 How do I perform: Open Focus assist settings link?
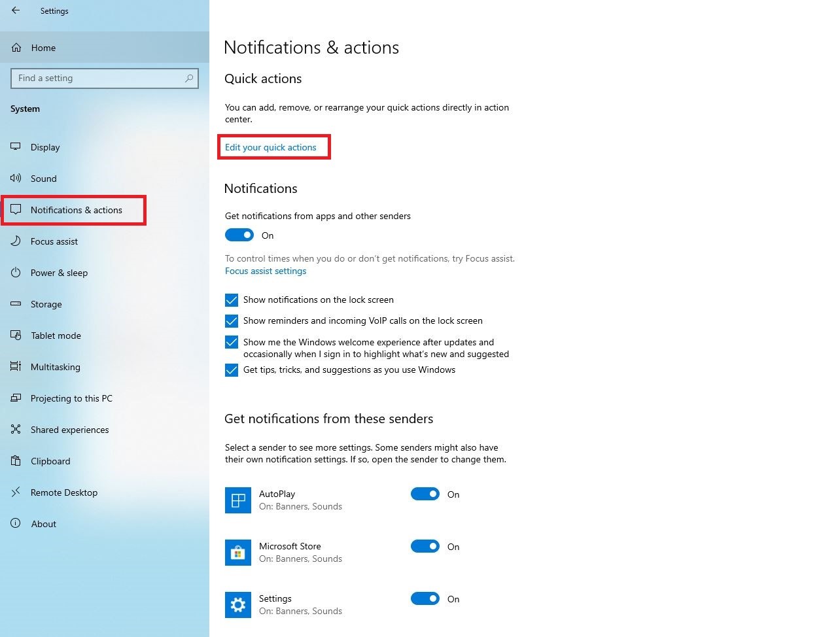[266, 271]
